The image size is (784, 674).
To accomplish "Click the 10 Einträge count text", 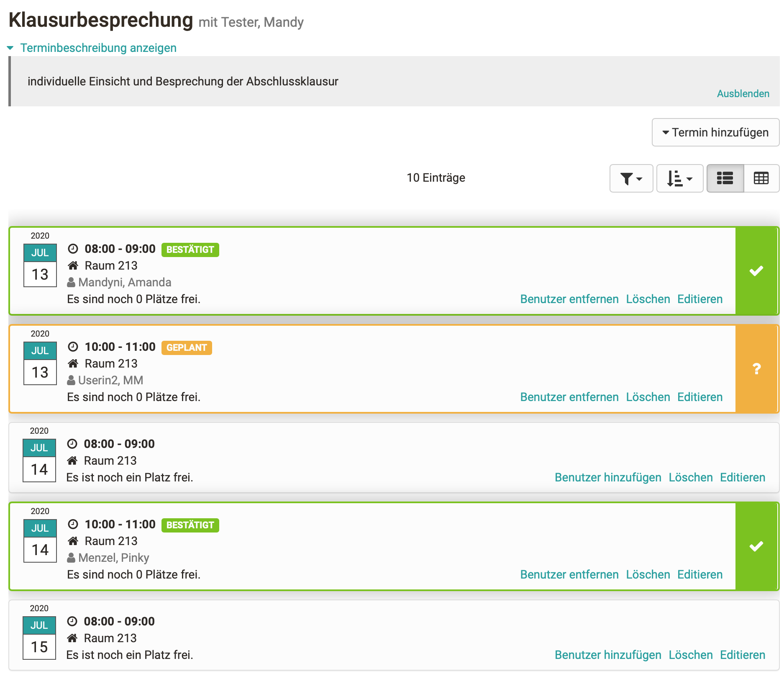I will click(x=436, y=178).
